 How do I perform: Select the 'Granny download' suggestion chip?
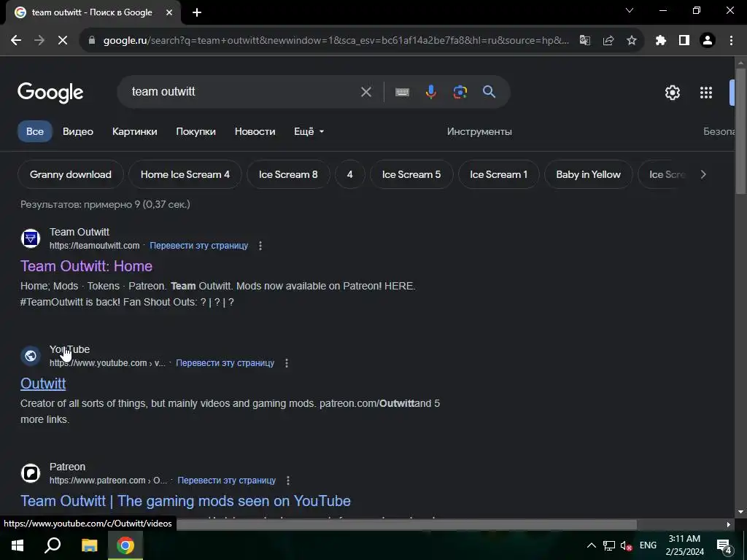tap(71, 175)
